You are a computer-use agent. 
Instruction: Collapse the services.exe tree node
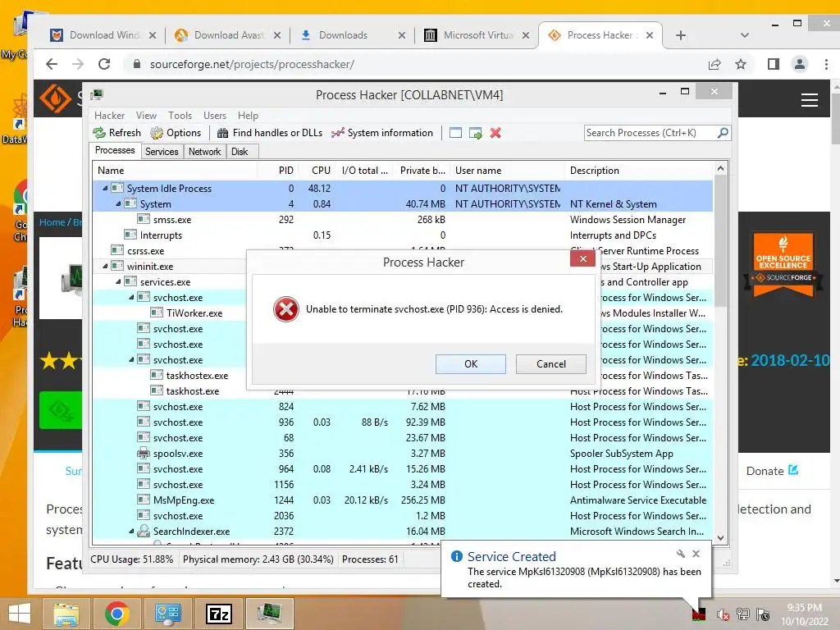[118, 281]
